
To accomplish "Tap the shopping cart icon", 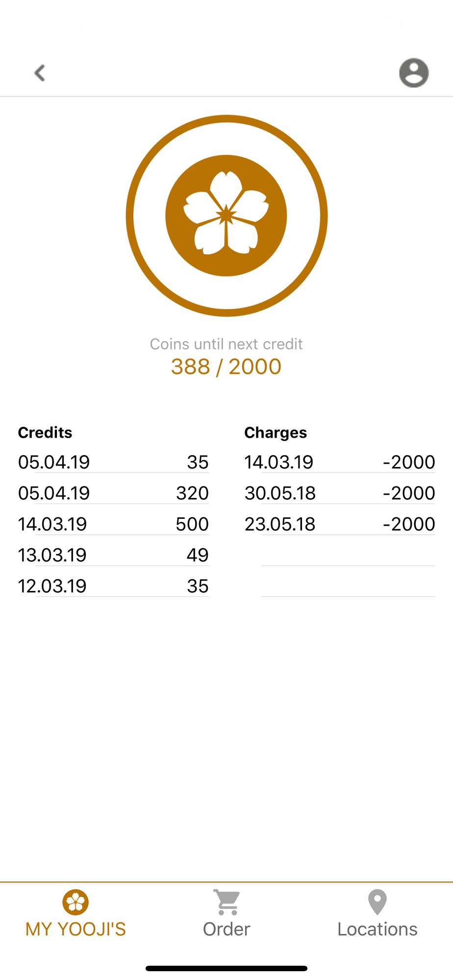I will tap(227, 902).
